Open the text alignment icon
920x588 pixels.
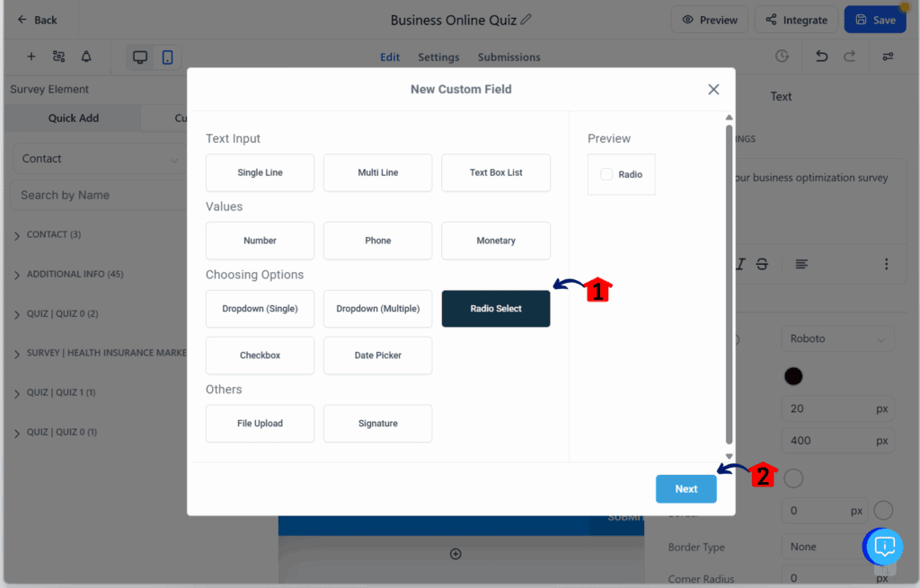801,265
